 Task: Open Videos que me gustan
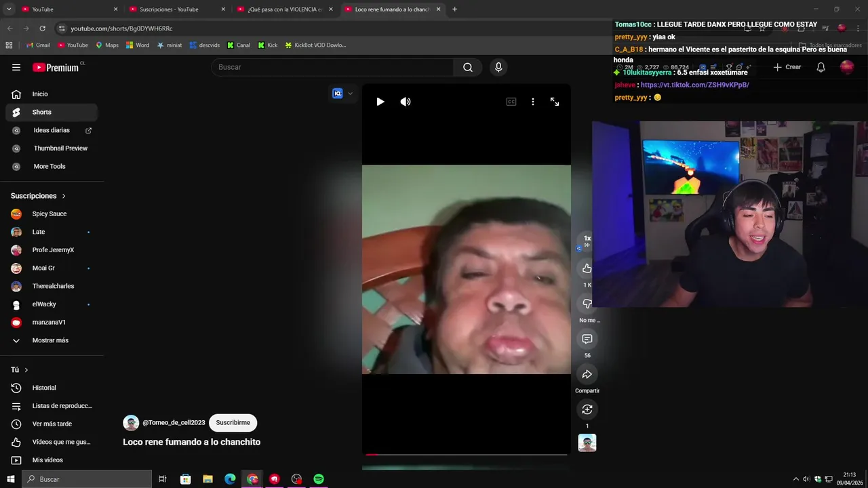point(52,442)
